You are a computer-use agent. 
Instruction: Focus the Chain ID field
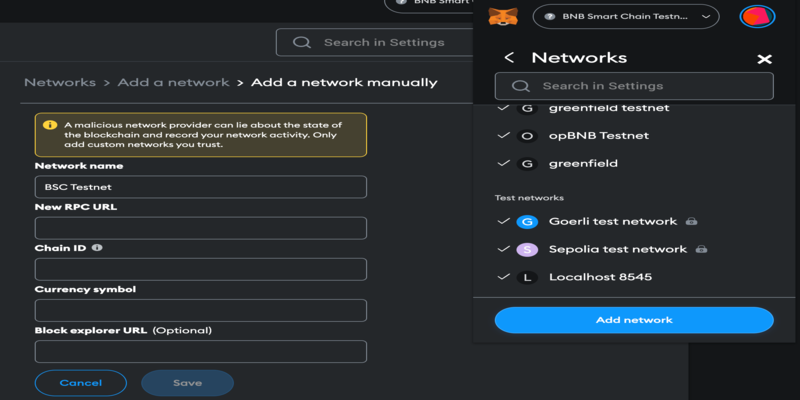(x=201, y=269)
